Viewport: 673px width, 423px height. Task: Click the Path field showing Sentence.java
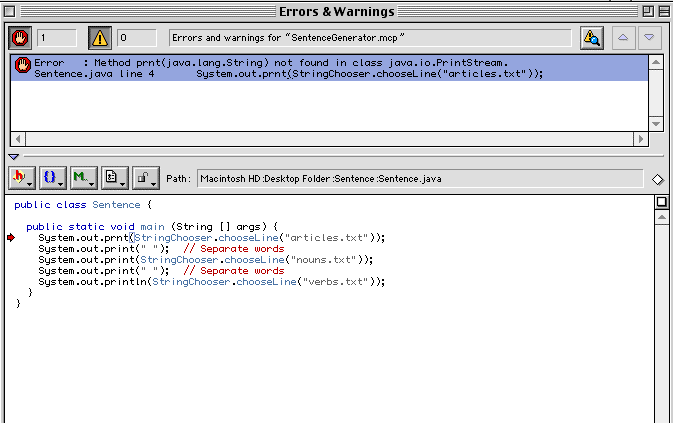click(x=420, y=179)
